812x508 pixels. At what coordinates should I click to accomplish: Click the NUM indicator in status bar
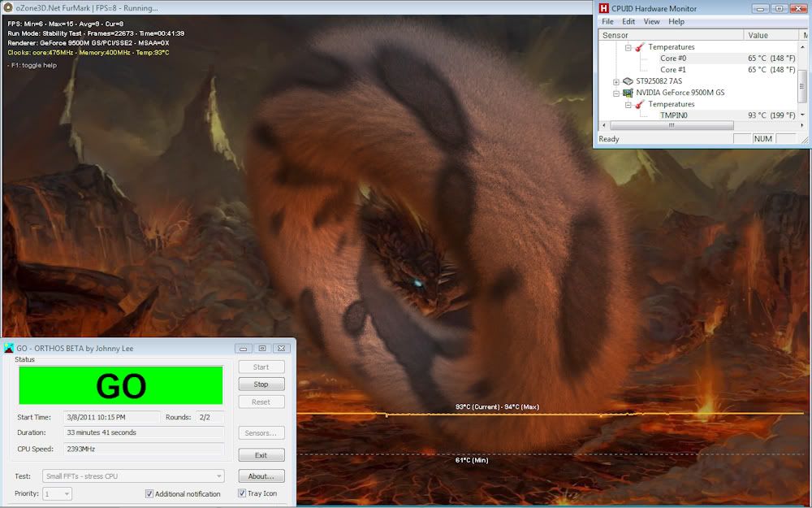(762, 139)
